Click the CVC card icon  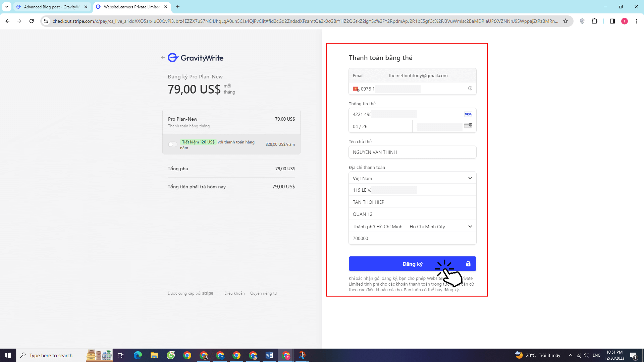tap(468, 126)
